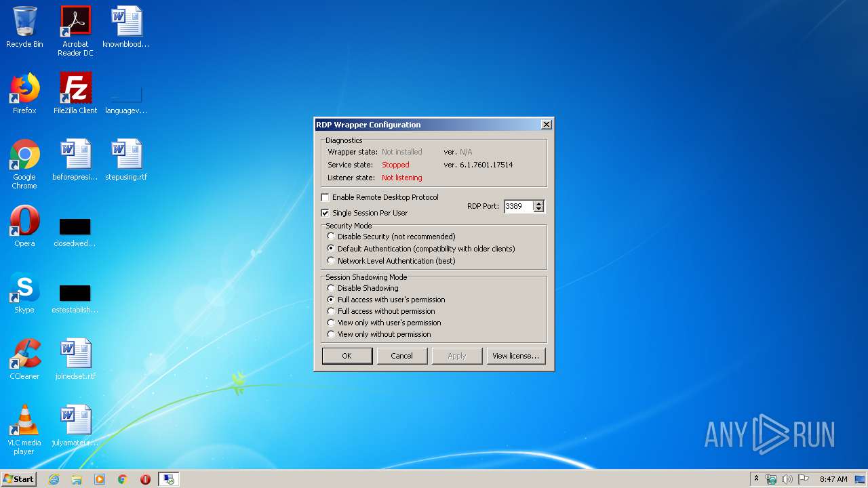Open the Recycle Bin desktop icon
Image resolution: width=868 pixels, height=488 pixels.
tap(24, 27)
